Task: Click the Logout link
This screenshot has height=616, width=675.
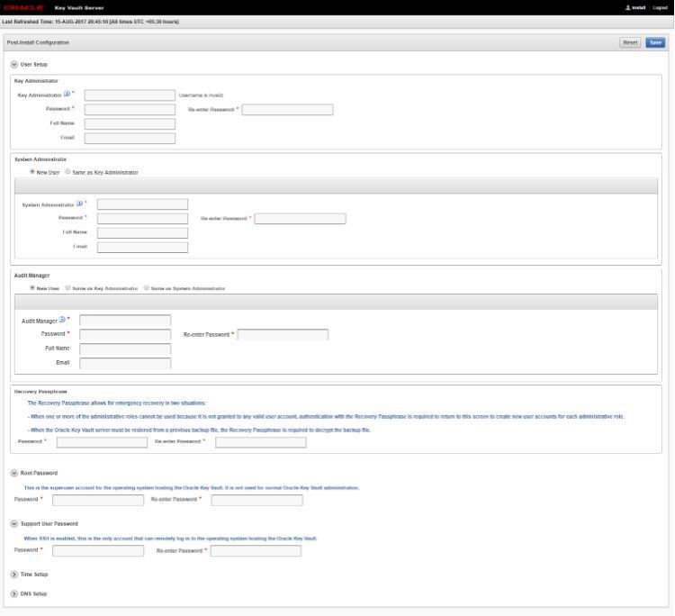Action: click(x=660, y=7)
